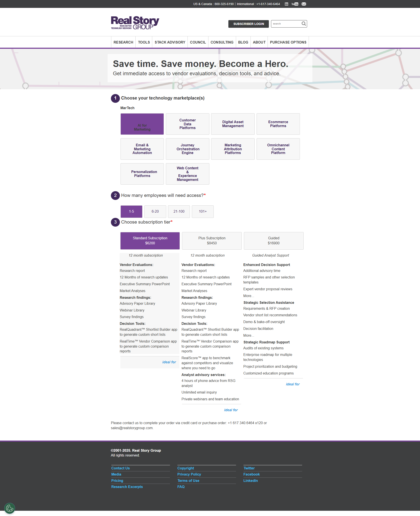Click the 'Save time. Save money.' headline
Screen dimensions: 420x516
[201, 64]
